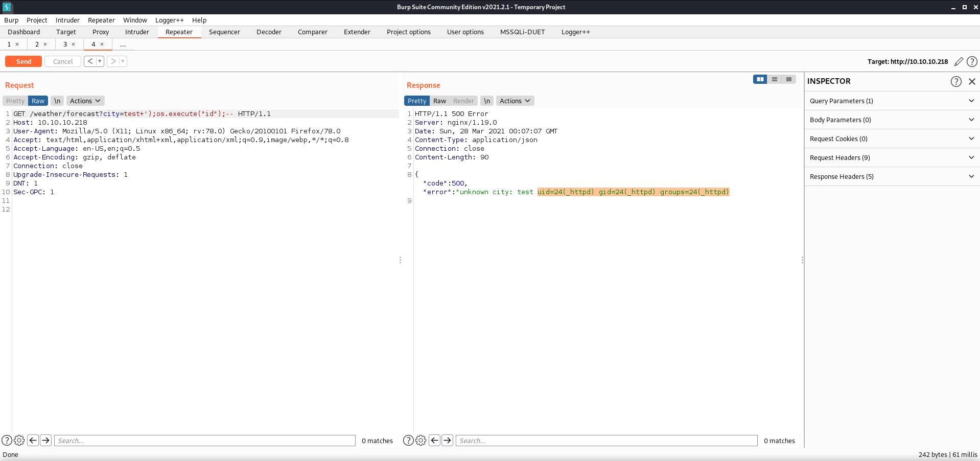Toggle response Render view

463,101
